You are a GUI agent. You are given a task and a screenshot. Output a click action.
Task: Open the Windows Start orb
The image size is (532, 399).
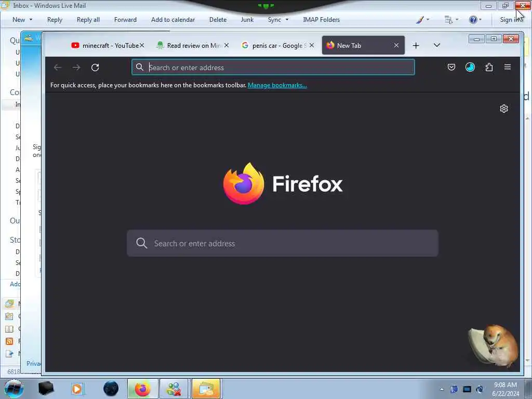(14, 389)
